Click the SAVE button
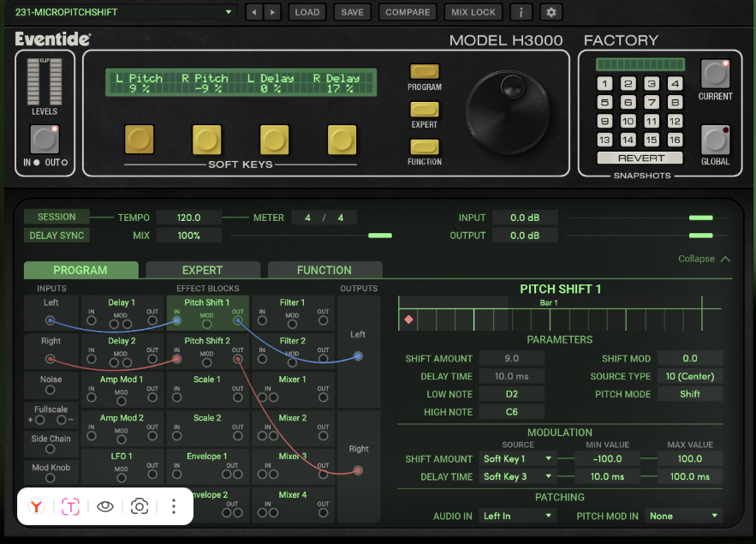The height and width of the screenshot is (544, 756). 353,12
